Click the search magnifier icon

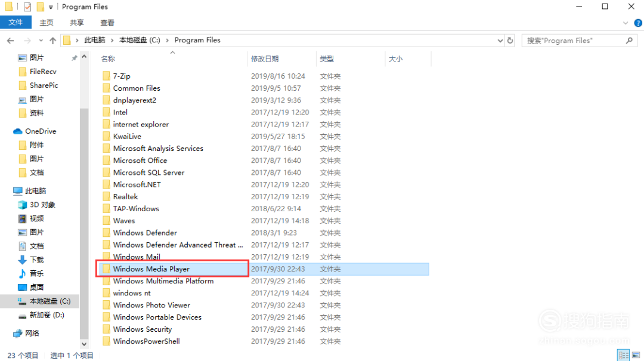pos(629,41)
